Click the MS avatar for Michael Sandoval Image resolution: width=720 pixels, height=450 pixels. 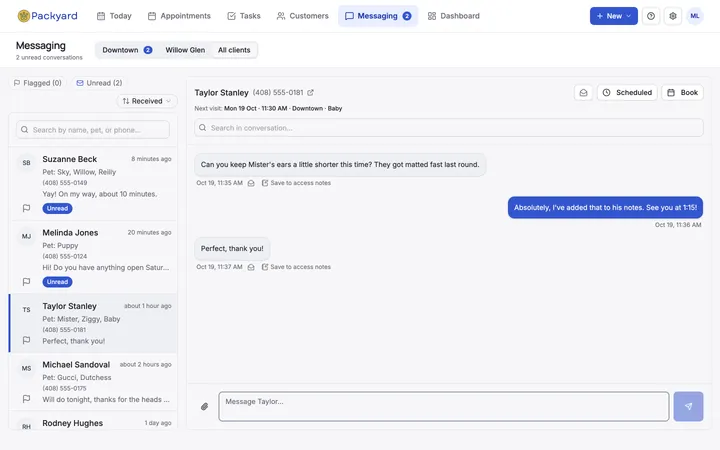point(27,368)
